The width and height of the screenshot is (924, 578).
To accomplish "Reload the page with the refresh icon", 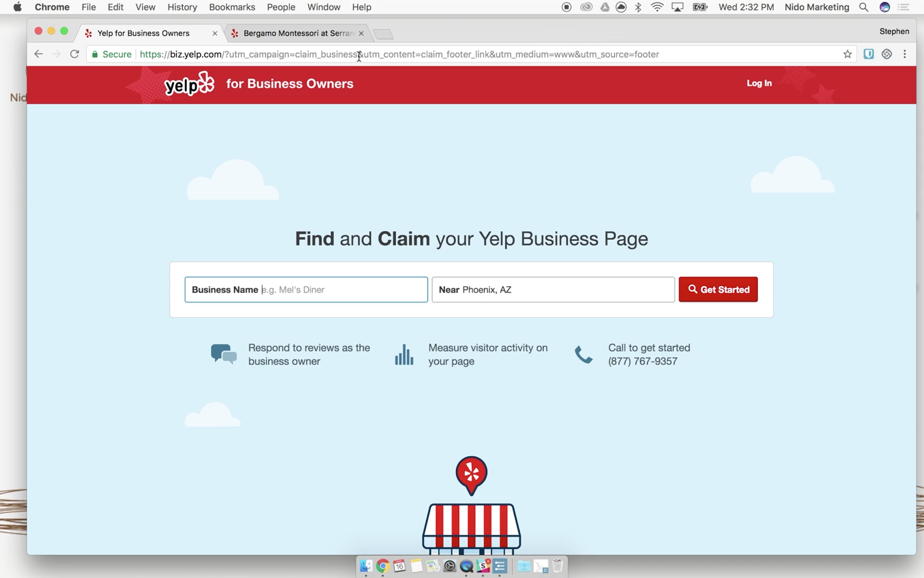I will pyautogui.click(x=74, y=54).
